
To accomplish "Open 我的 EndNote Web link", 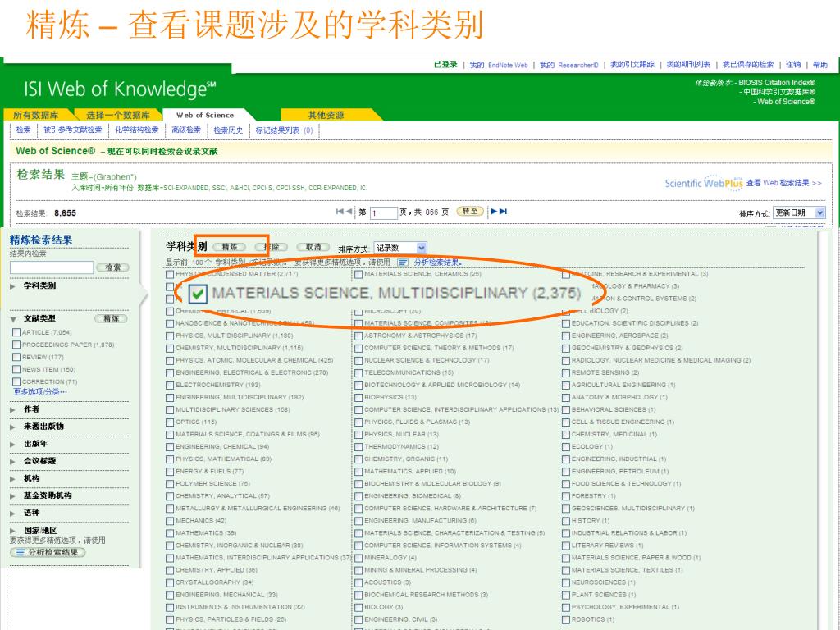I will click(x=499, y=65).
